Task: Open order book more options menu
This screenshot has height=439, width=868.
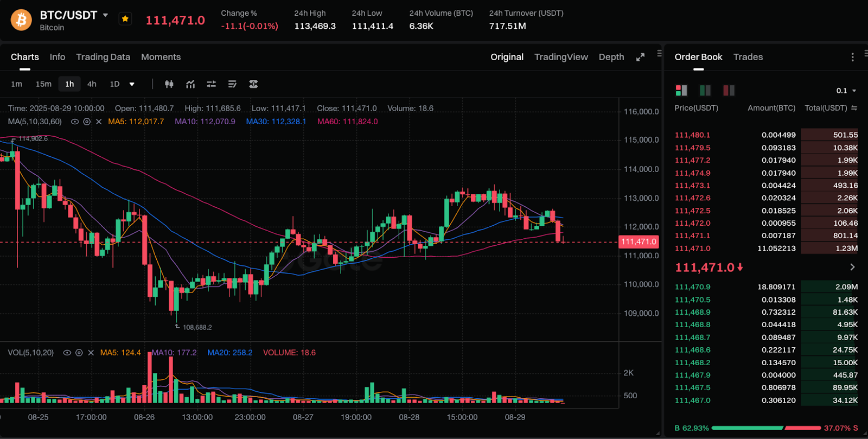Action: 852,57
